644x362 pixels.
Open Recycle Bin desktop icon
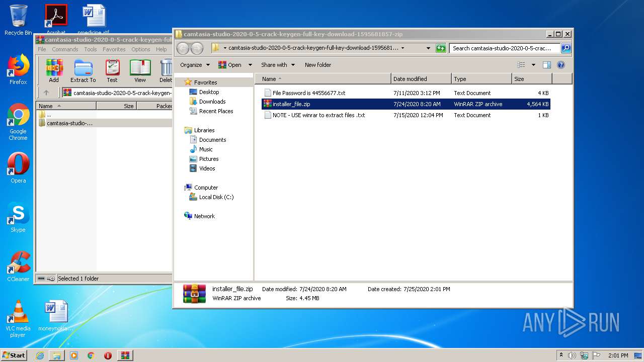pos(18,20)
